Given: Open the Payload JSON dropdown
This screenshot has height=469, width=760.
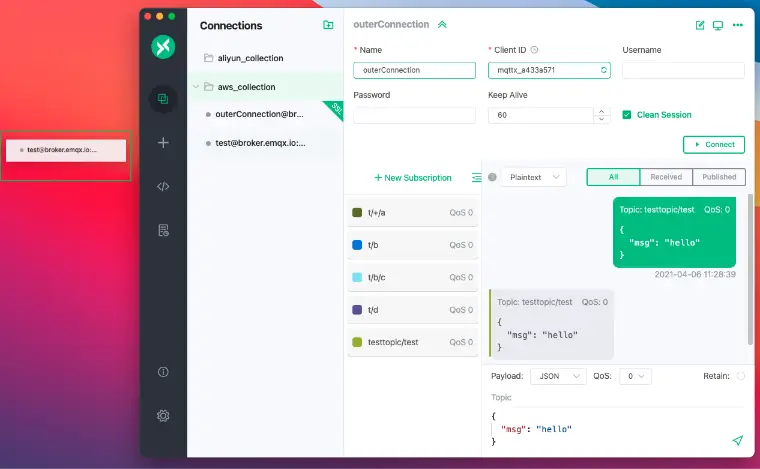Looking at the screenshot, I should [x=558, y=377].
